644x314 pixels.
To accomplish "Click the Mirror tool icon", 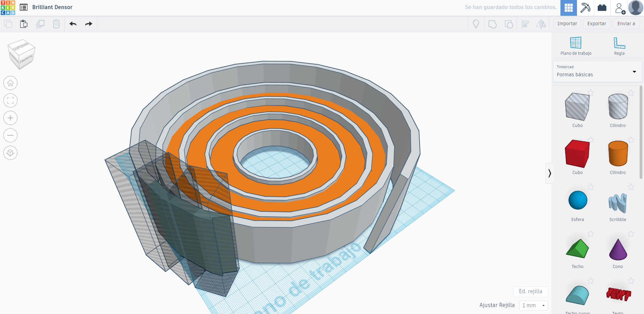I will tap(541, 24).
